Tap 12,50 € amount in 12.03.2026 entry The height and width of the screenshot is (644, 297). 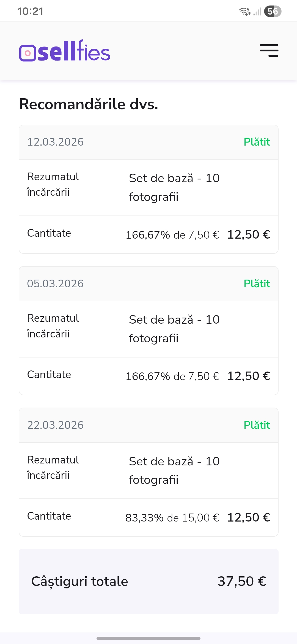(249, 235)
